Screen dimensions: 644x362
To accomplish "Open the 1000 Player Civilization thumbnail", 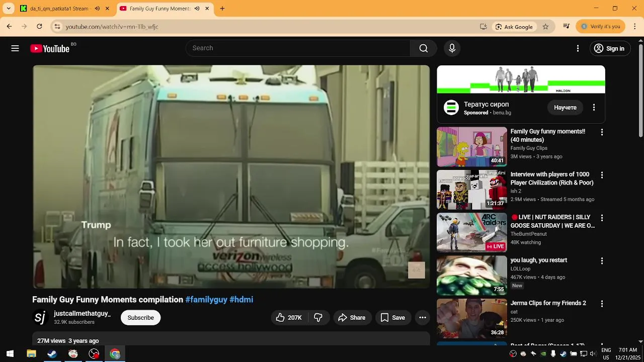I will click(472, 190).
